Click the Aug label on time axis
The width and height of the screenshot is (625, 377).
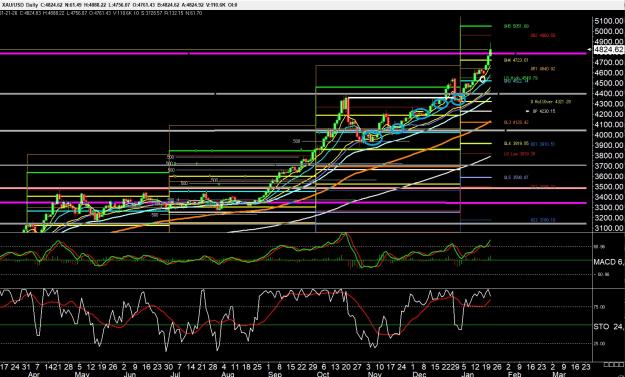(227, 374)
